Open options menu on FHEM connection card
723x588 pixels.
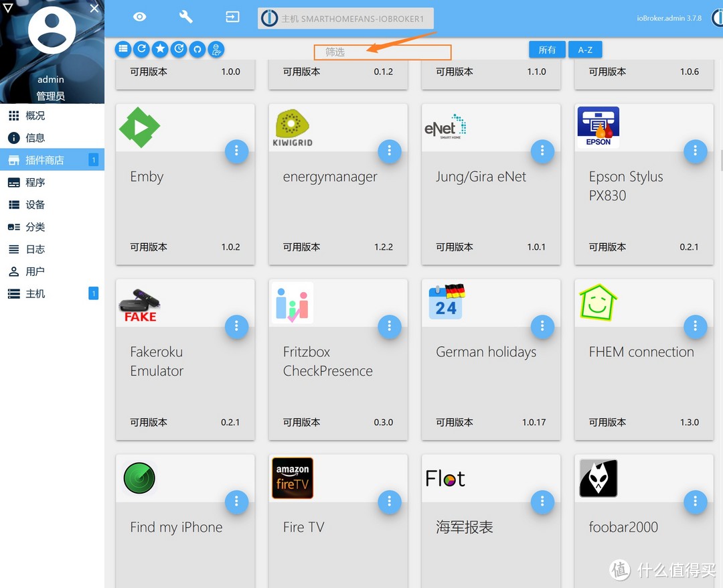click(696, 327)
